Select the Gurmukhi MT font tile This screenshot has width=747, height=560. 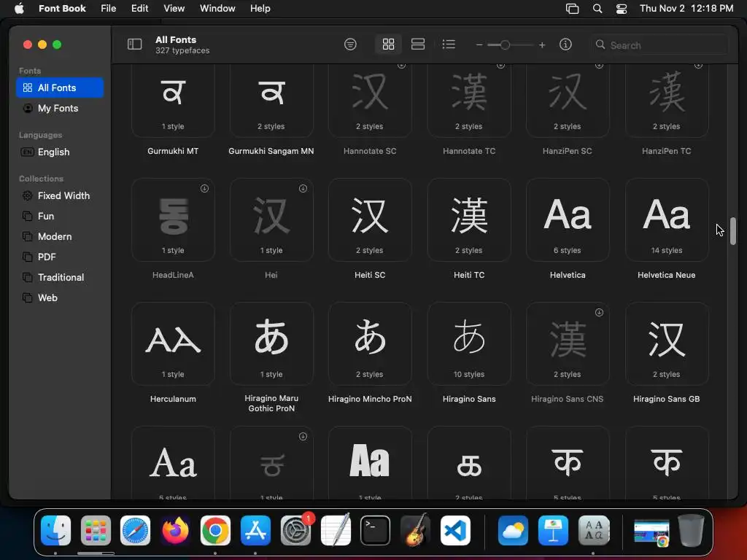coord(173,101)
